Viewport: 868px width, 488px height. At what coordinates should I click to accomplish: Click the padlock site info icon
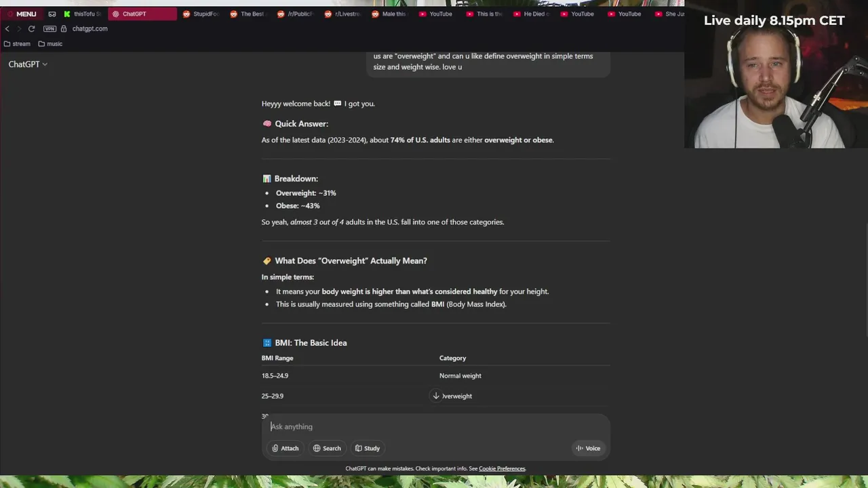[64, 28]
